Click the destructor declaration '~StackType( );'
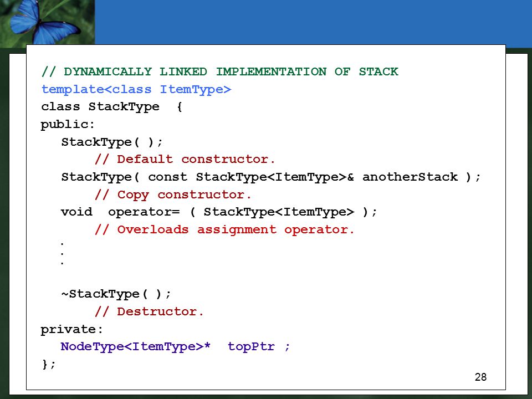 coord(116,294)
